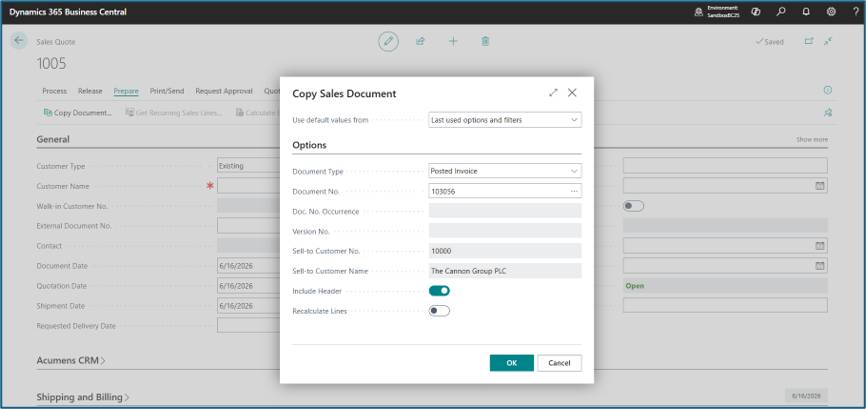The width and height of the screenshot is (866, 409).
Task: Expand the Acumens CRM section
Action: pyautogui.click(x=71, y=360)
